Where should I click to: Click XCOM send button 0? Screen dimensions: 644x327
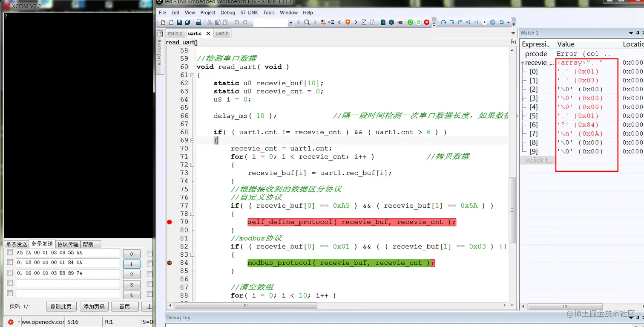click(132, 254)
